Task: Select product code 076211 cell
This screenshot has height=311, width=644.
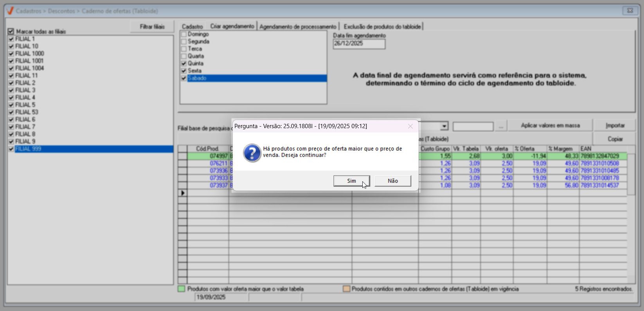Action: coord(208,163)
